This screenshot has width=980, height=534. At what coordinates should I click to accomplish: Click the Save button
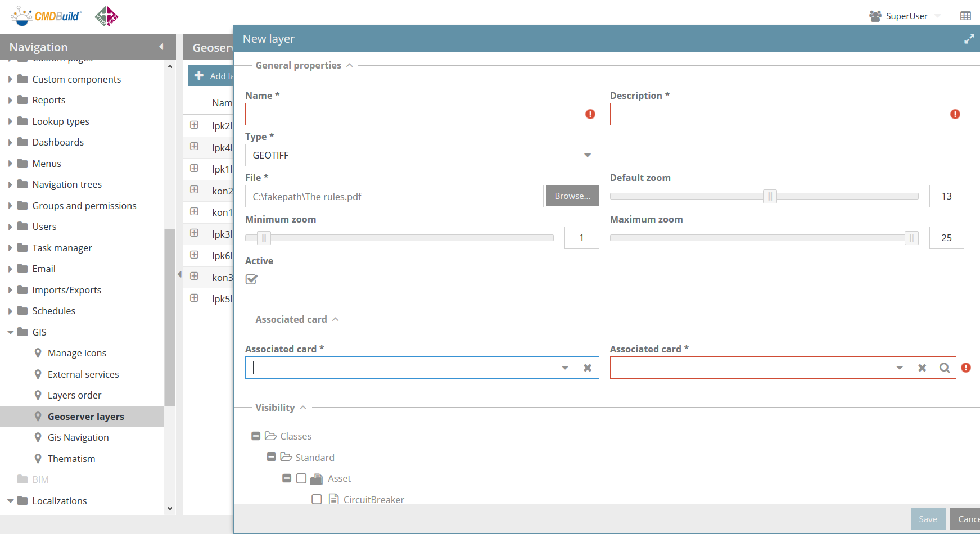[x=928, y=519]
